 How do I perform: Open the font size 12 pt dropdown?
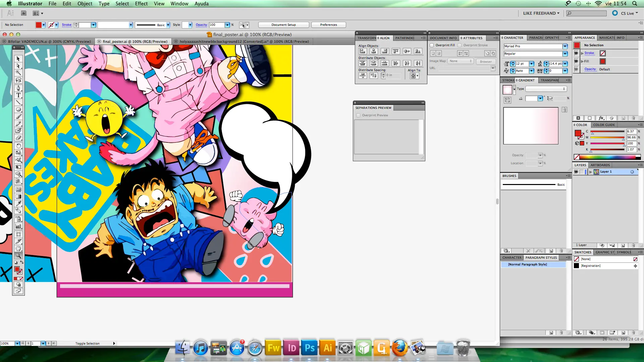click(x=532, y=64)
